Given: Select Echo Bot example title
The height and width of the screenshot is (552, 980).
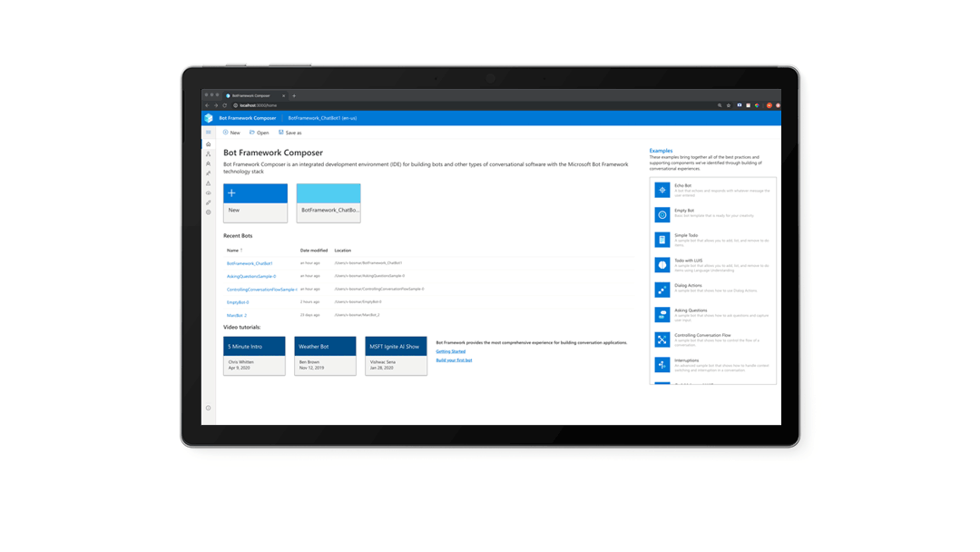Looking at the screenshot, I should coord(682,186).
